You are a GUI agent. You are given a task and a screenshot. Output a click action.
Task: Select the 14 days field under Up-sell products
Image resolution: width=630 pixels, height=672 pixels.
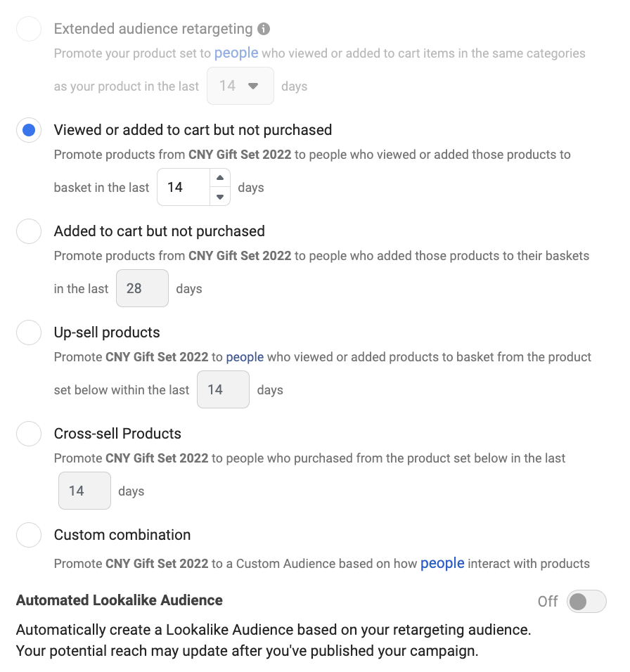tap(223, 389)
